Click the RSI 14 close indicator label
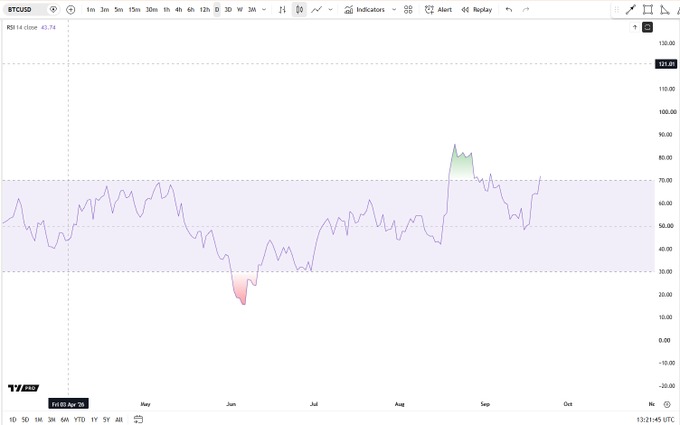 [x=22, y=27]
